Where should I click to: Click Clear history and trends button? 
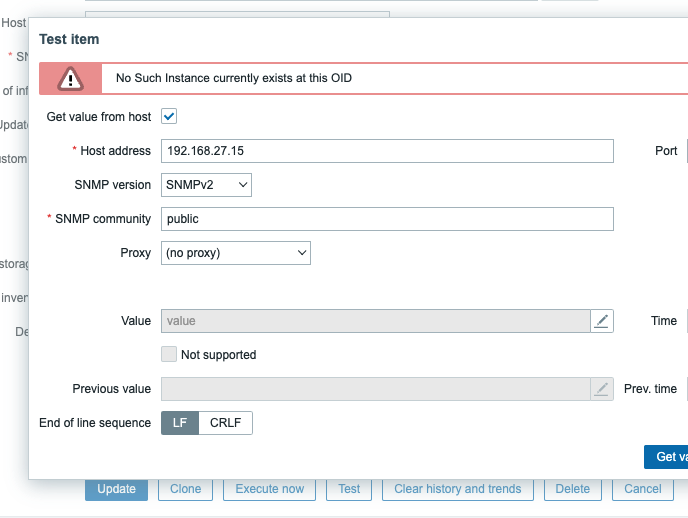458,489
